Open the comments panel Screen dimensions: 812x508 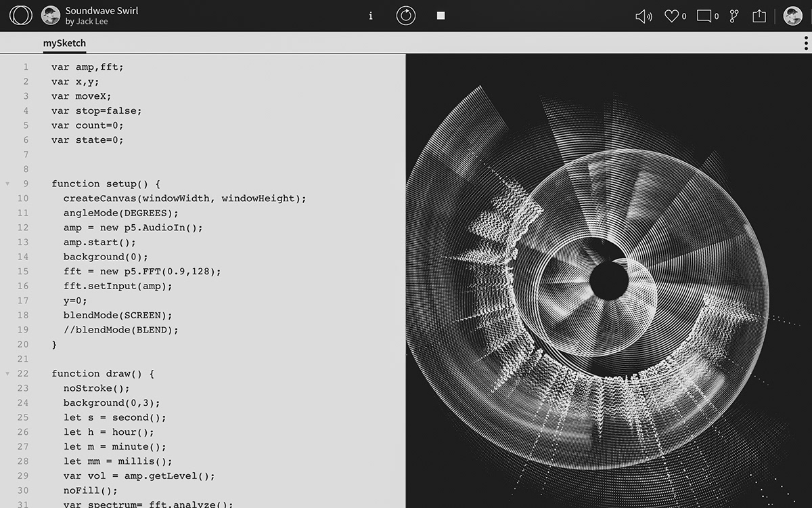pos(704,16)
